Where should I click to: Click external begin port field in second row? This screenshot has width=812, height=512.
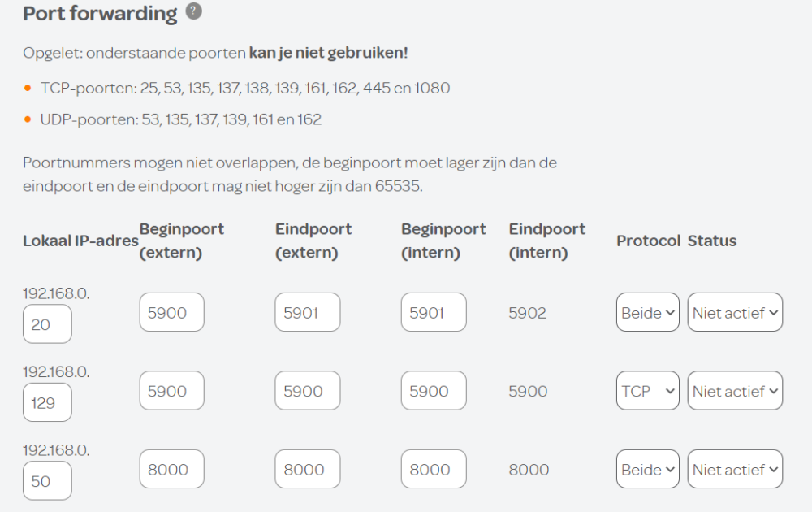pyautogui.click(x=171, y=391)
